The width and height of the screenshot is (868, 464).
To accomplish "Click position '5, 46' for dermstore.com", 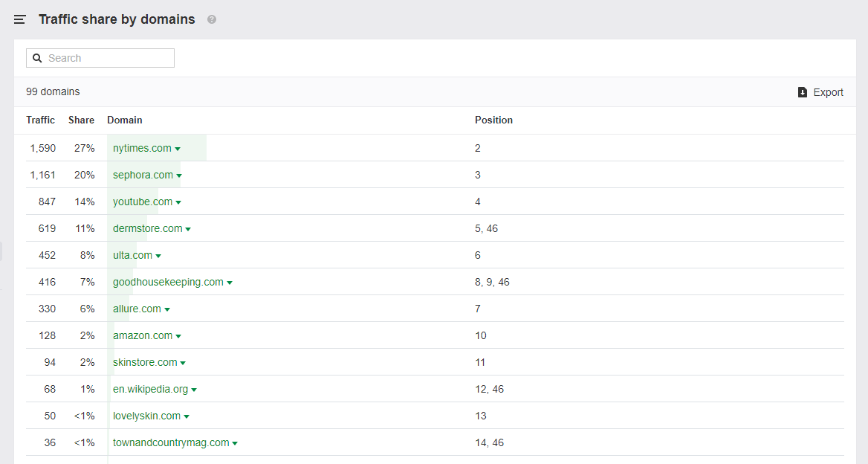I will (x=487, y=228).
